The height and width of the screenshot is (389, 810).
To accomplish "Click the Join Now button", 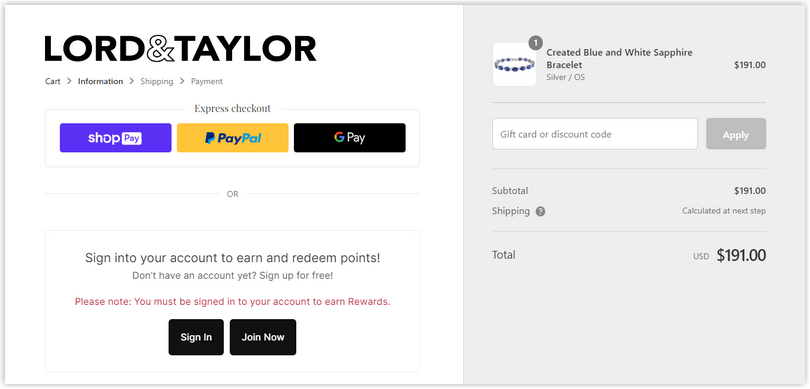I will pyautogui.click(x=263, y=337).
